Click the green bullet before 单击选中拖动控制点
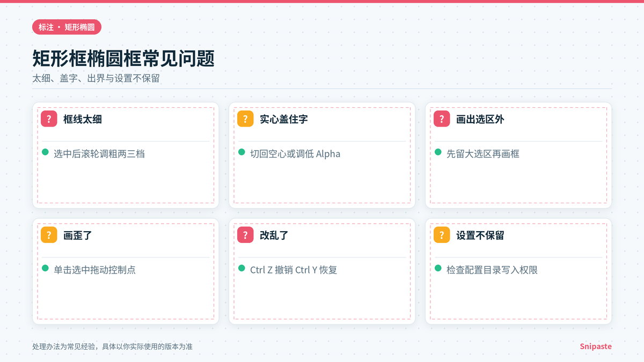644x362 pixels. (x=46, y=268)
